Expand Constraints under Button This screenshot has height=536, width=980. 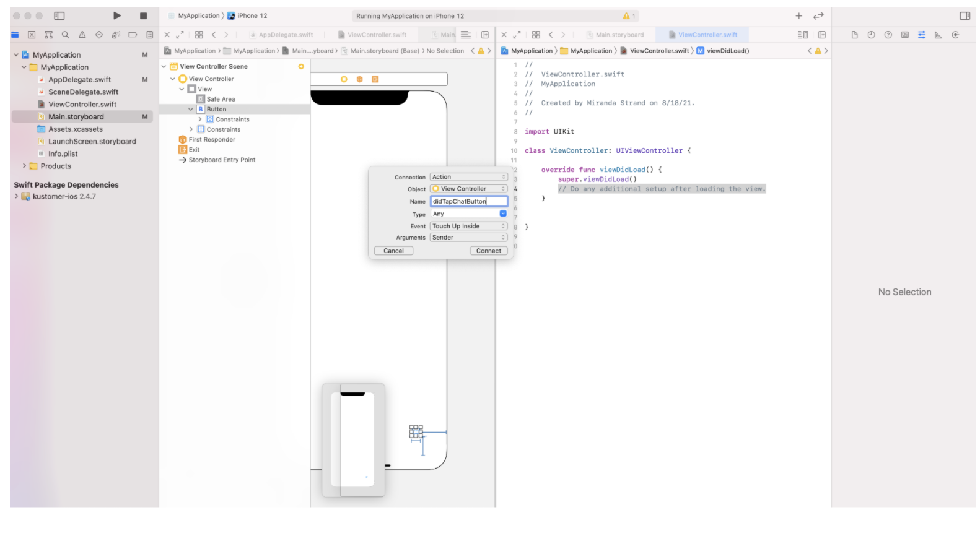coord(200,119)
